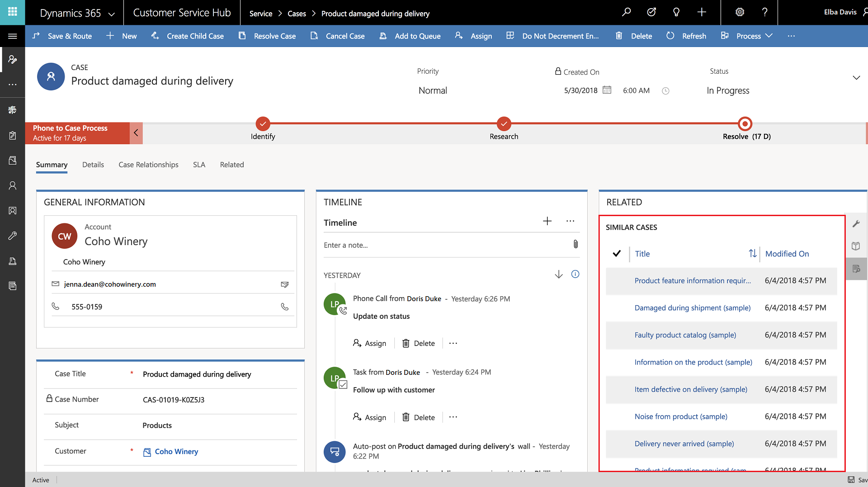The width and height of the screenshot is (868, 487).
Task: Switch to the Details tab
Action: (93, 165)
